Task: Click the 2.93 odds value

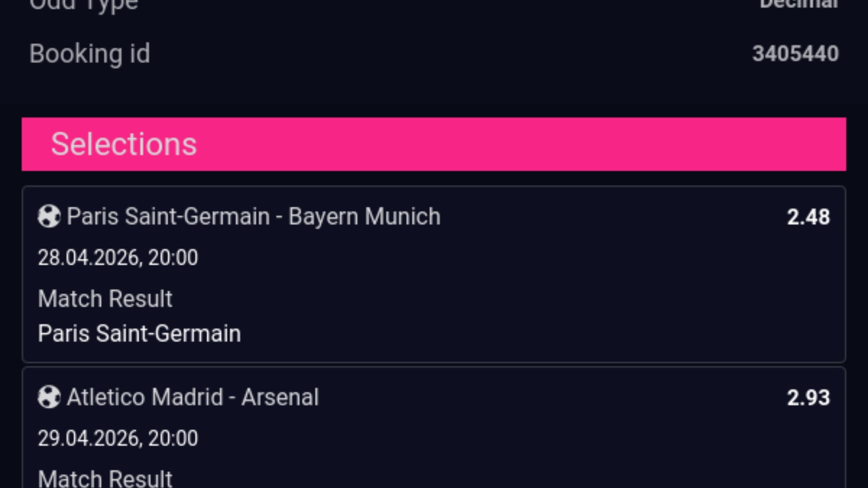Action: point(808,397)
